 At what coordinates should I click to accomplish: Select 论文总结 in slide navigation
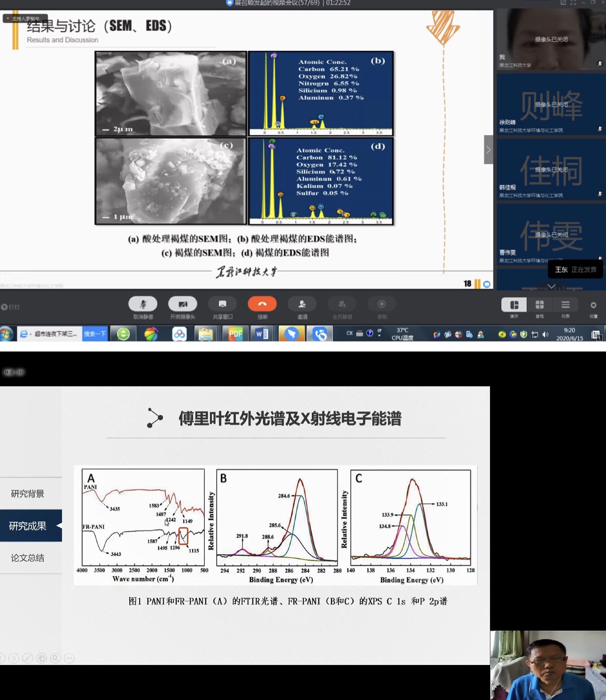pyautogui.click(x=28, y=558)
